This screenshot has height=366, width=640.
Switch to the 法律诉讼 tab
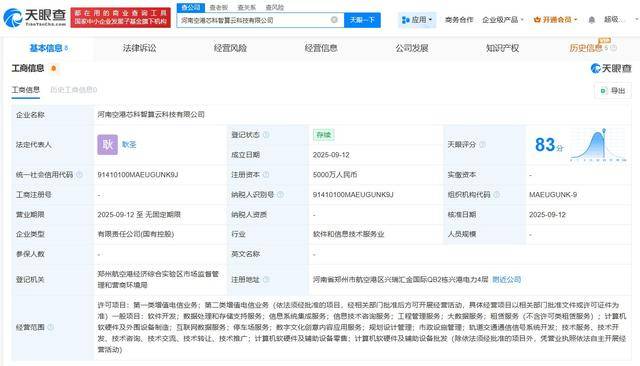click(140, 48)
